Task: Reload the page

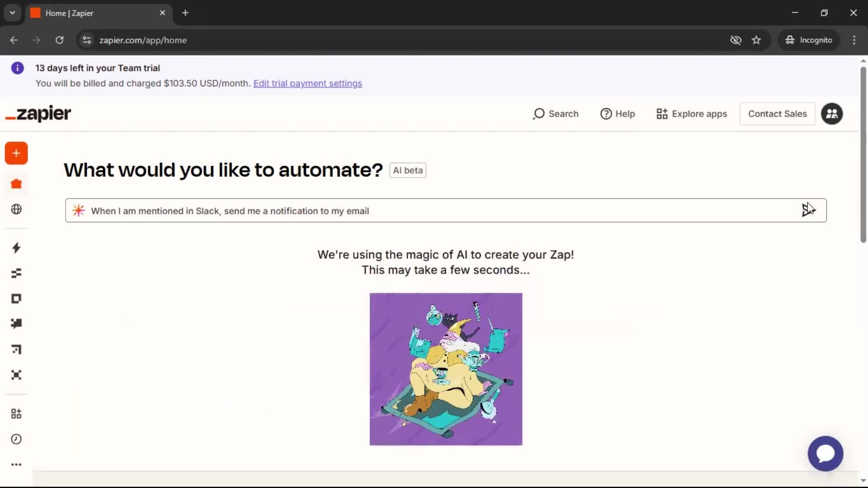Action: click(59, 40)
